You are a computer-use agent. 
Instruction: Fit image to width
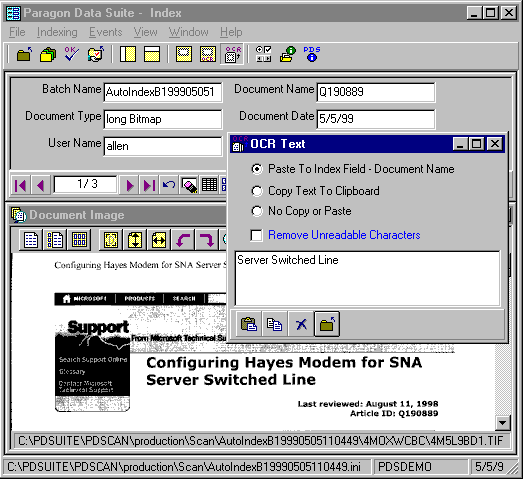(159, 240)
